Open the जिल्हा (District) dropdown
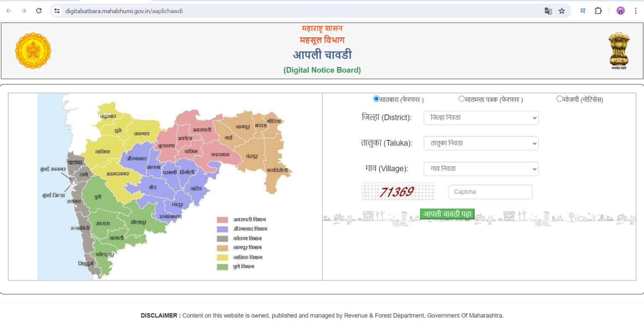This screenshot has width=644, height=327. (x=481, y=118)
